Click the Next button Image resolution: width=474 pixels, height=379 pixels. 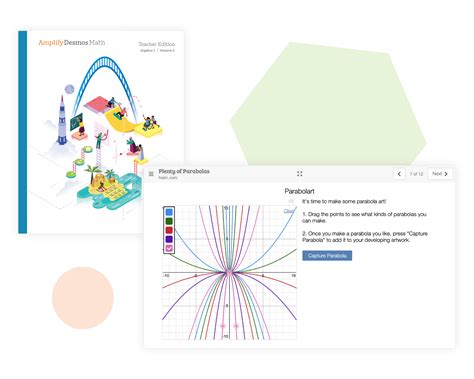440,174
